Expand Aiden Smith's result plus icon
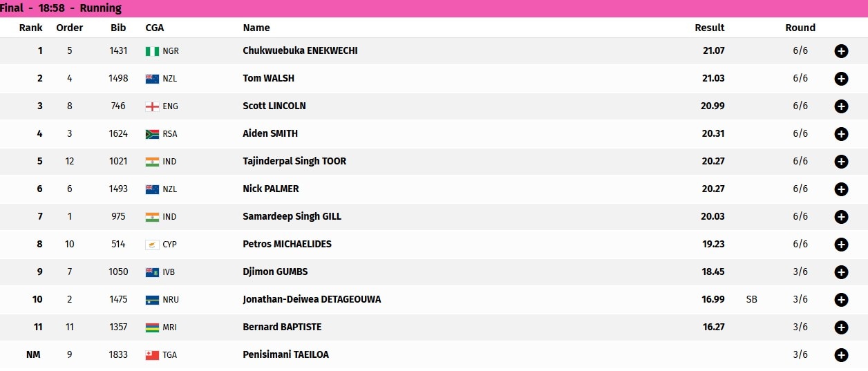 pos(841,134)
